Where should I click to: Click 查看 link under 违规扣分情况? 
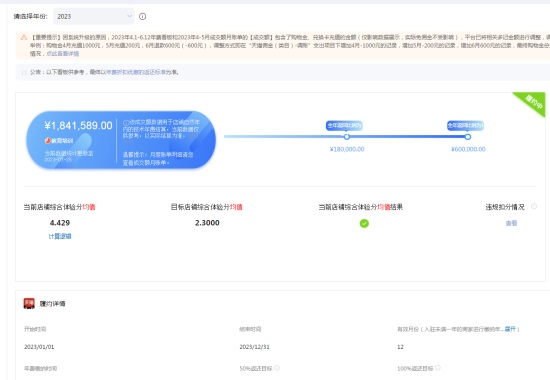tap(511, 223)
